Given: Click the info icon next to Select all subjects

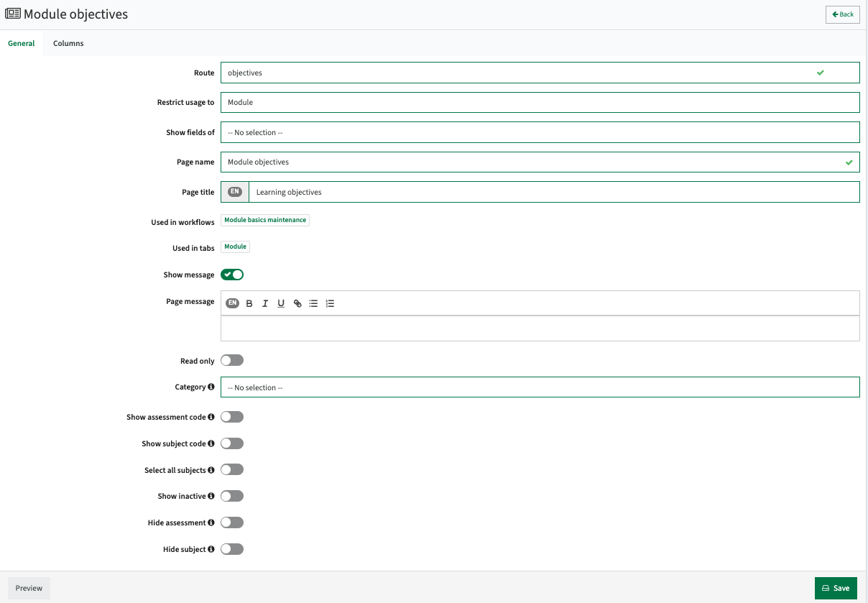Looking at the screenshot, I should [211, 470].
